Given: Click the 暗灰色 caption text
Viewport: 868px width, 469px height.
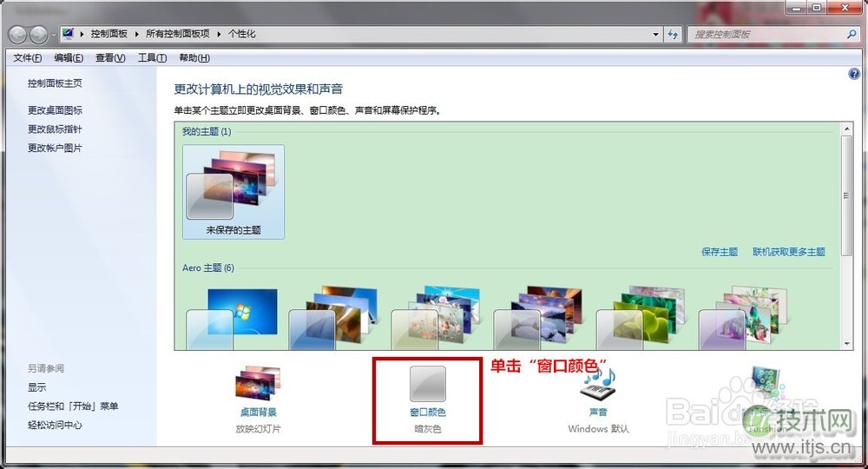Looking at the screenshot, I should click(x=427, y=428).
